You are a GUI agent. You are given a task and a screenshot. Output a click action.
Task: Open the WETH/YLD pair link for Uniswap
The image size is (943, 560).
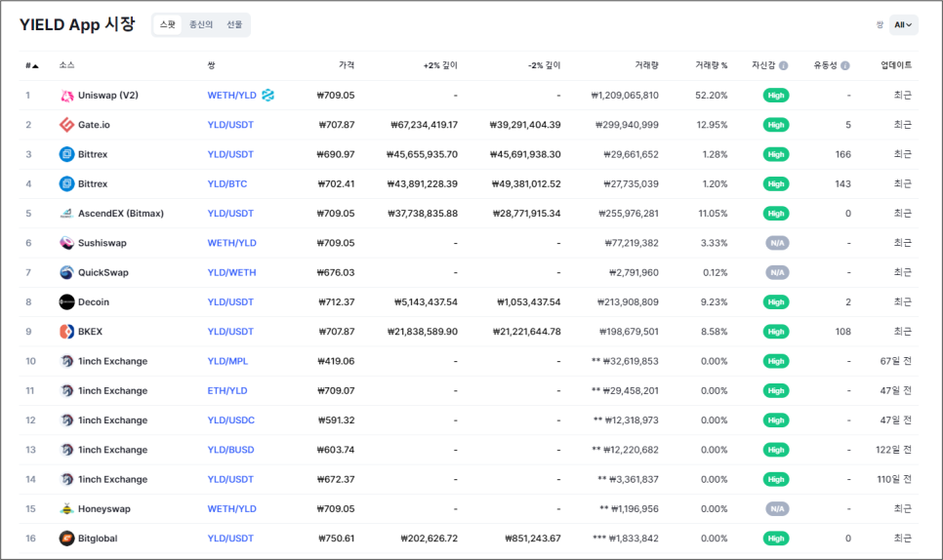tap(231, 96)
